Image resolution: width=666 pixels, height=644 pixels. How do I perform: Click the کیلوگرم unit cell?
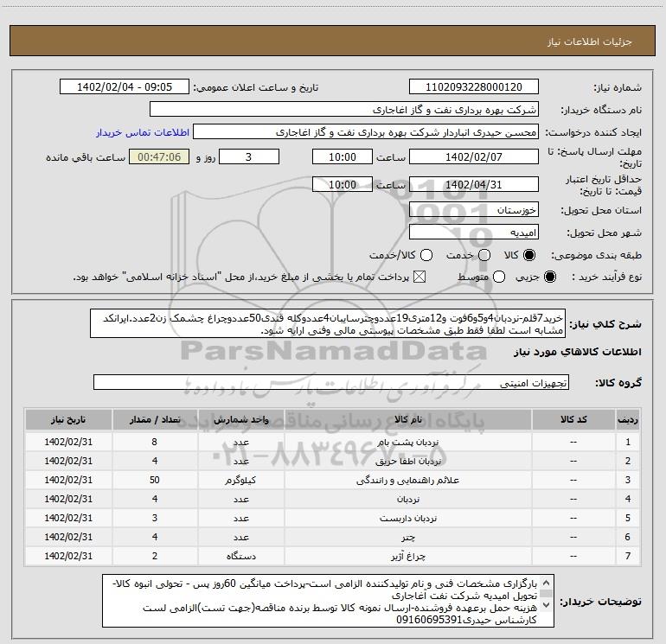pyautogui.click(x=240, y=480)
